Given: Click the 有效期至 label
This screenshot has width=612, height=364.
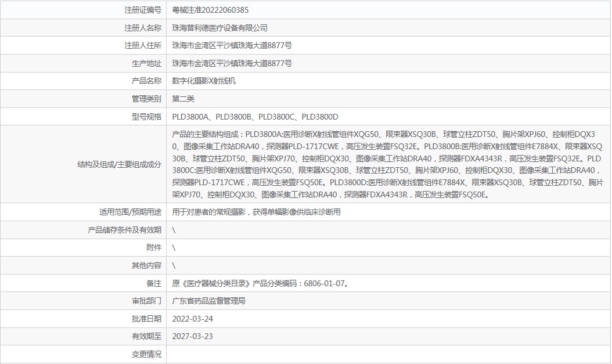Looking at the screenshot, I should pyautogui.click(x=146, y=336).
